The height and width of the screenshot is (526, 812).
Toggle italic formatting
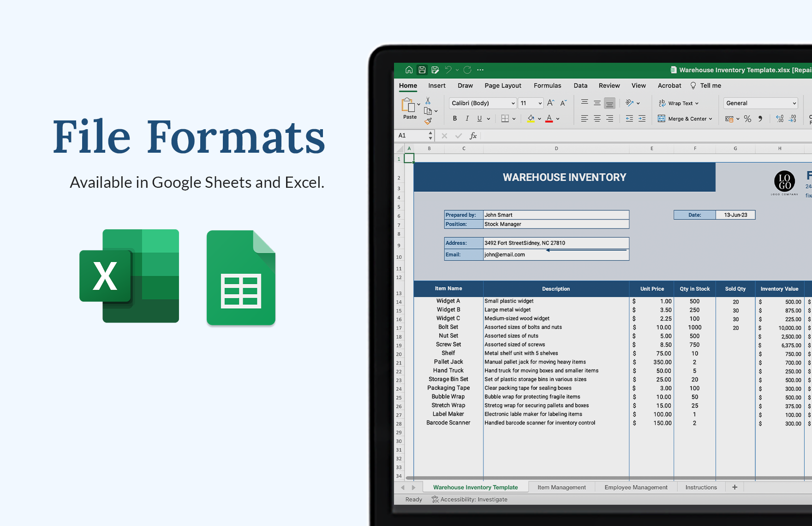(x=467, y=119)
